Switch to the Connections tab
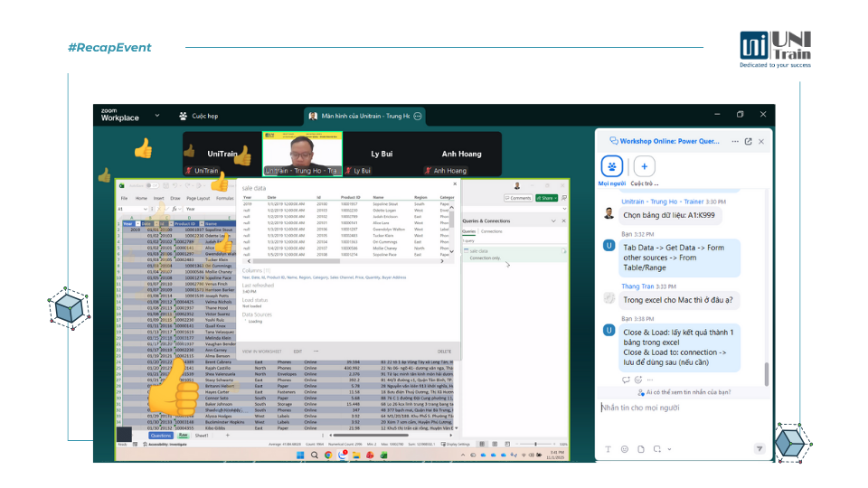The height and width of the screenshot is (488, 868). coord(491,231)
